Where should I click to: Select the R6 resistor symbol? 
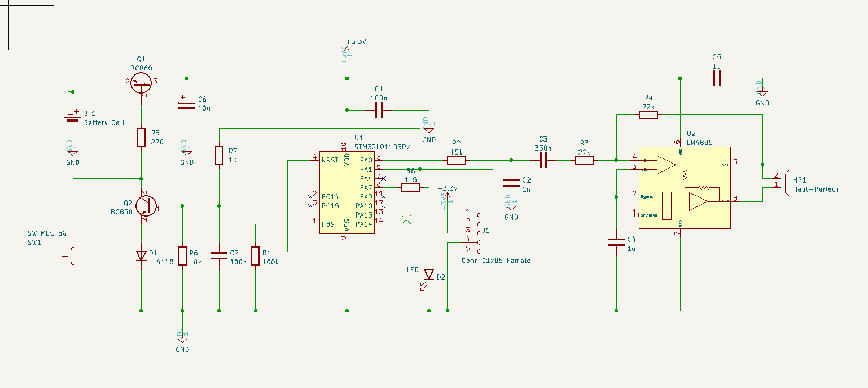coord(182,256)
